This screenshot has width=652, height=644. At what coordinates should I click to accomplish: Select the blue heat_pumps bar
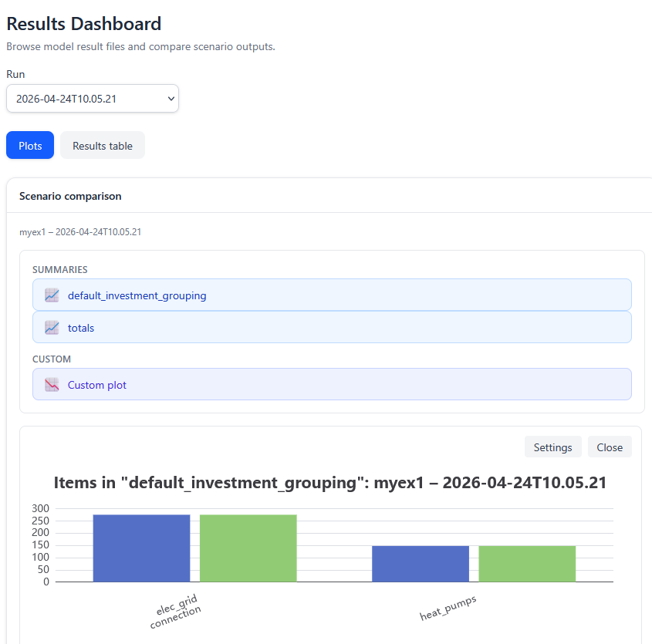pos(421,563)
